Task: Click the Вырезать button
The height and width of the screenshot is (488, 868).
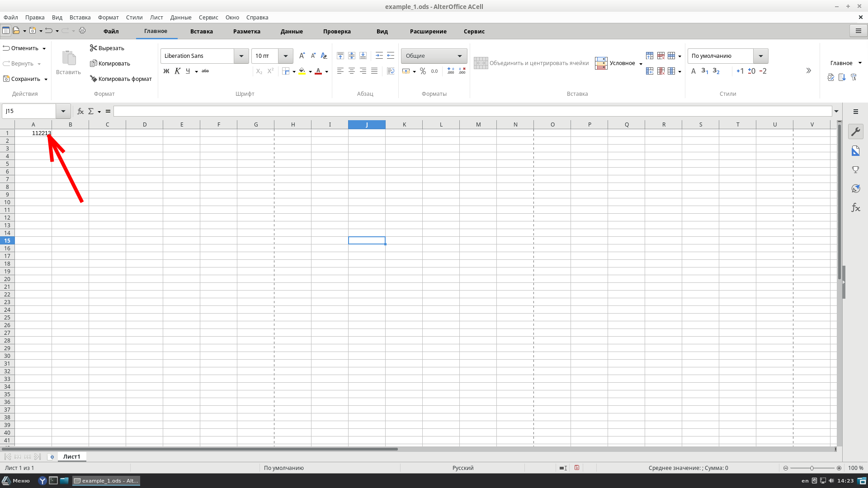Action: [107, 48]
